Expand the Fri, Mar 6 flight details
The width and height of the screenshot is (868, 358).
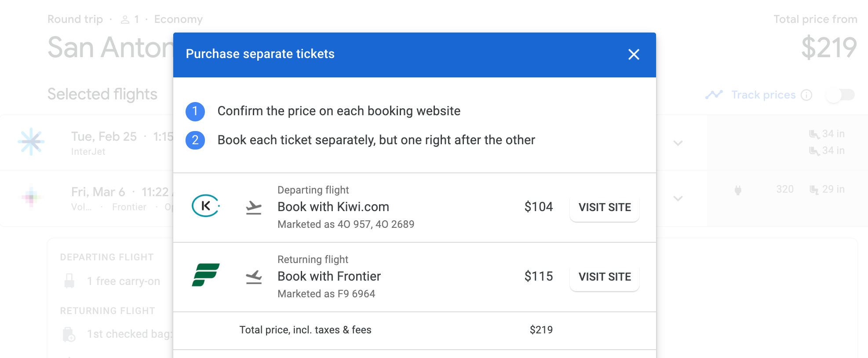[678, 198]
